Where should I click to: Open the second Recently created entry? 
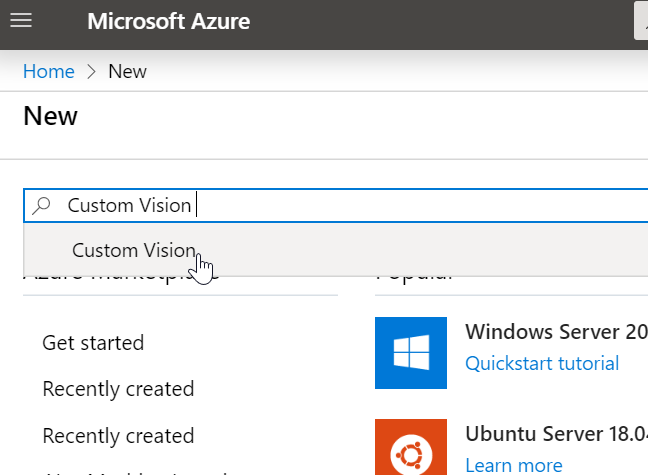(118, 436)
